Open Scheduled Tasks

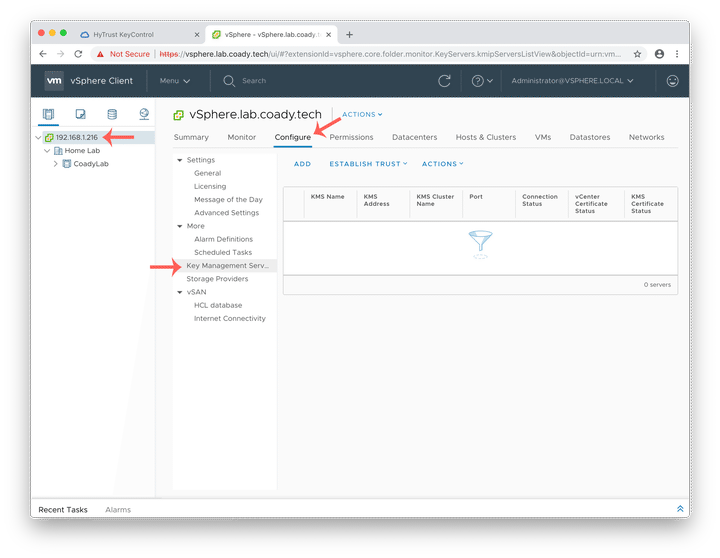(x=223, y=253)
